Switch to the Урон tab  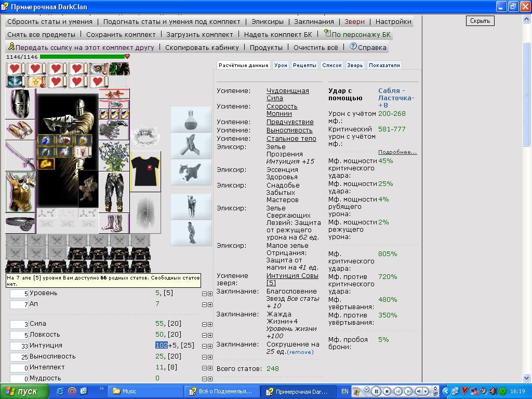point(281,65)
